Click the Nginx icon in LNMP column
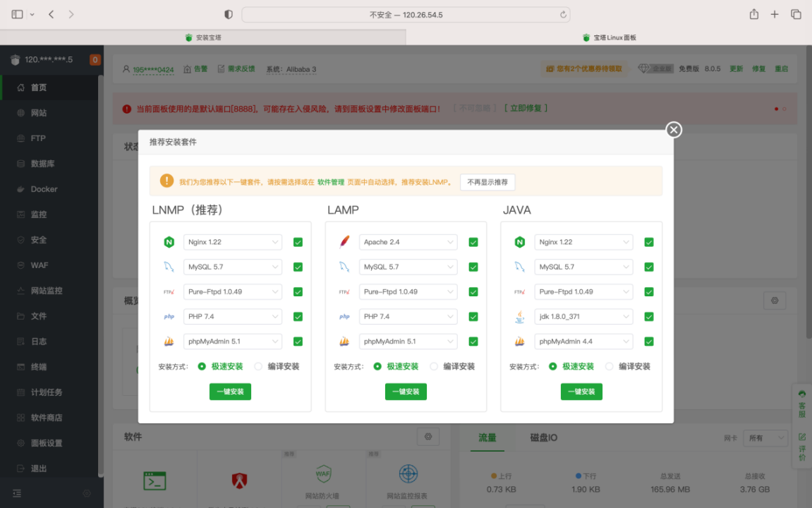This screenshot has width=812, height=508. click(169, 242)
